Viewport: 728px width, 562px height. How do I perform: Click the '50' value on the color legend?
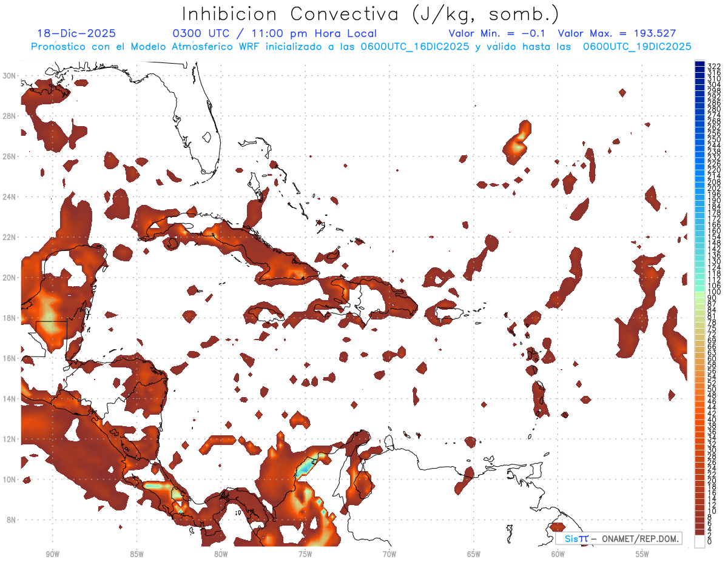pyautogui.click(x=712, y=389)
